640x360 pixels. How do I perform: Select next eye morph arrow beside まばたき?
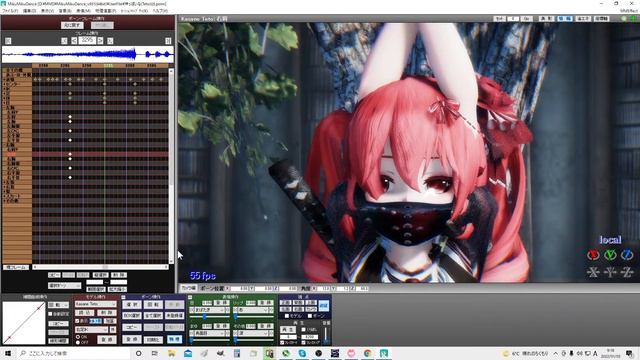(227, 310)
